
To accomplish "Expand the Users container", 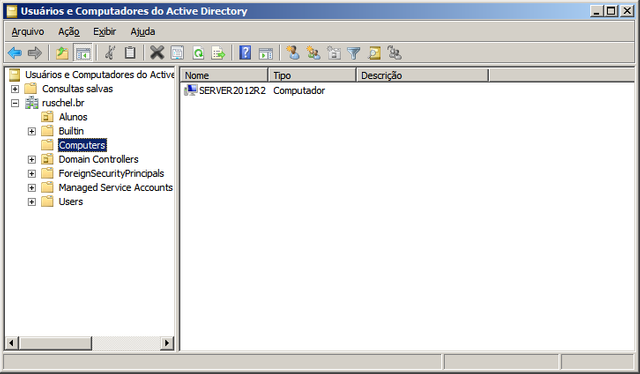I will coord(32,202).
